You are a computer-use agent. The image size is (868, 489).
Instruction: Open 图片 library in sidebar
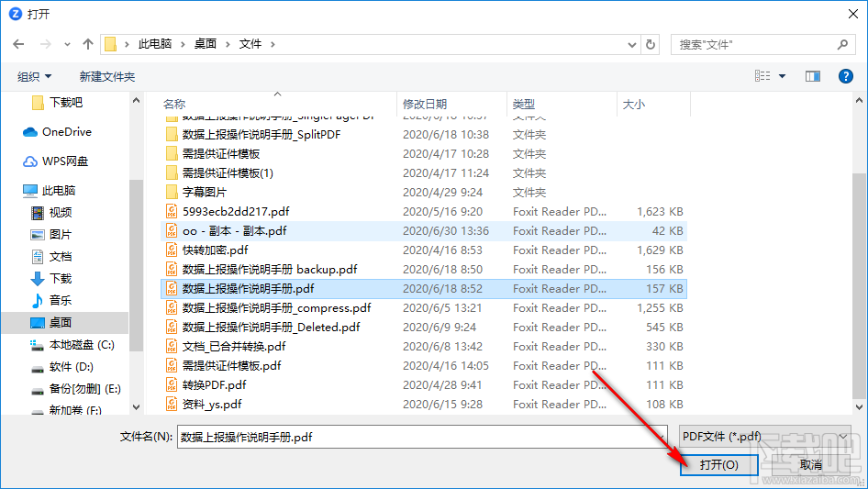[51, 235]
